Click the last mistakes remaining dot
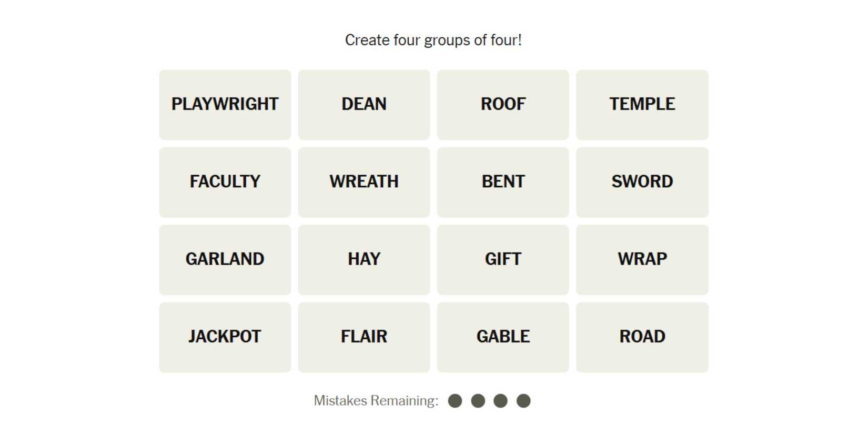 (523, 401)
